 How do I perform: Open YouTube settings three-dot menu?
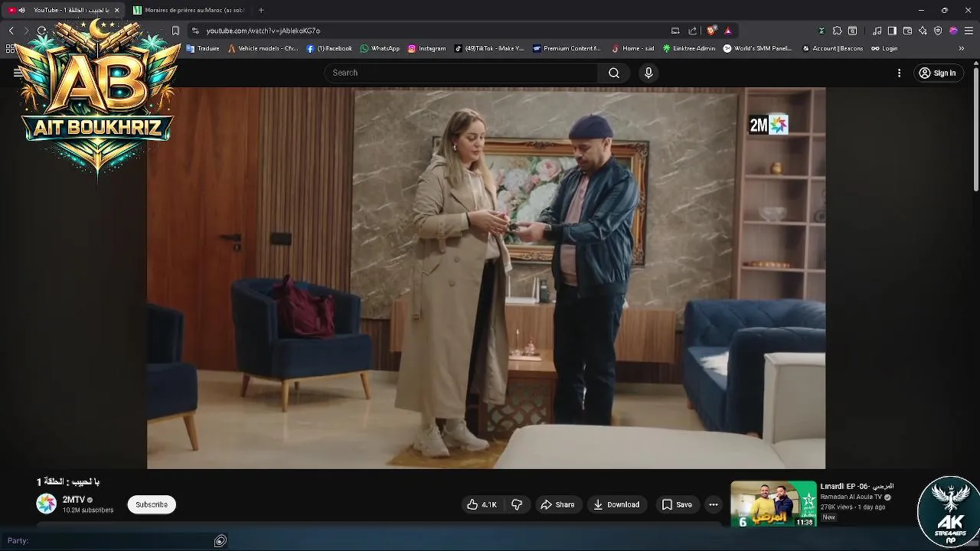[x=899, y=73]
